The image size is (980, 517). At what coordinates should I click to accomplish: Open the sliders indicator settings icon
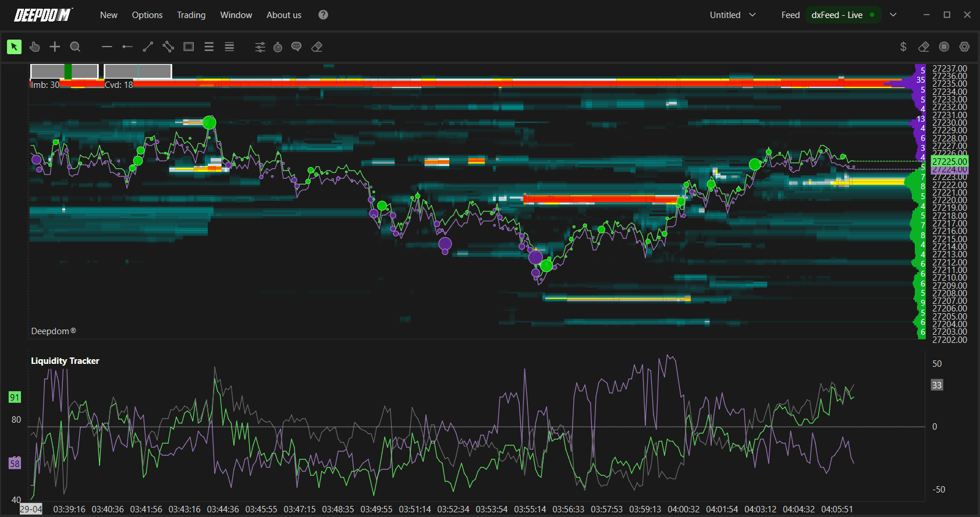pos(260,47)
